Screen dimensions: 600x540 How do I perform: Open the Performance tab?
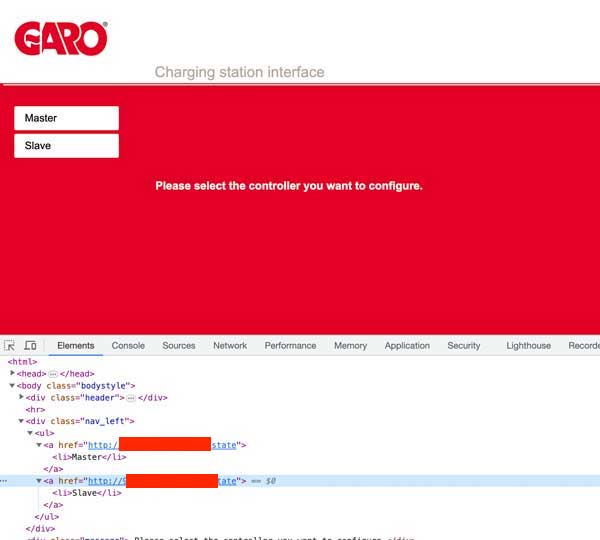[x=290, y=346]
